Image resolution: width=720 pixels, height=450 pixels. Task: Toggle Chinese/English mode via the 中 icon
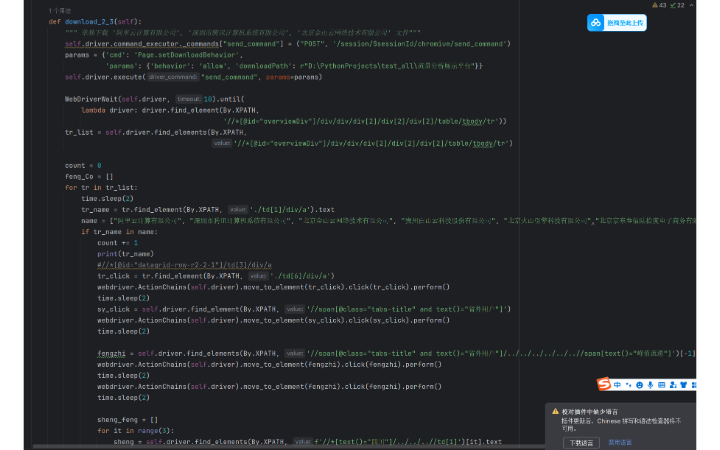tap(617, 385)
